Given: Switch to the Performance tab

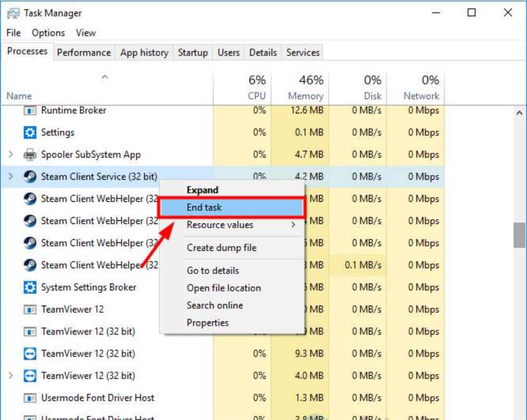Looking at the screenshot, I should pyautogui.click(x=84, y=53).
